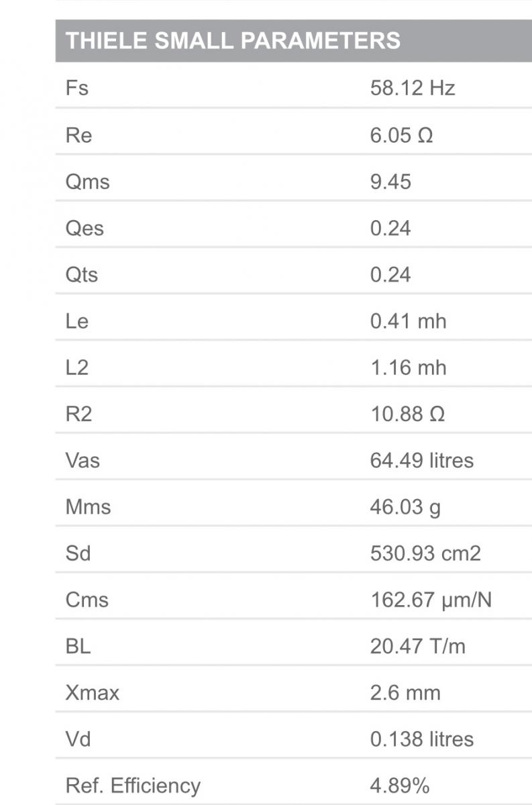Click the Xmax value 2.6 mm
Screen dimensions: 532x805
coord(405,692)
